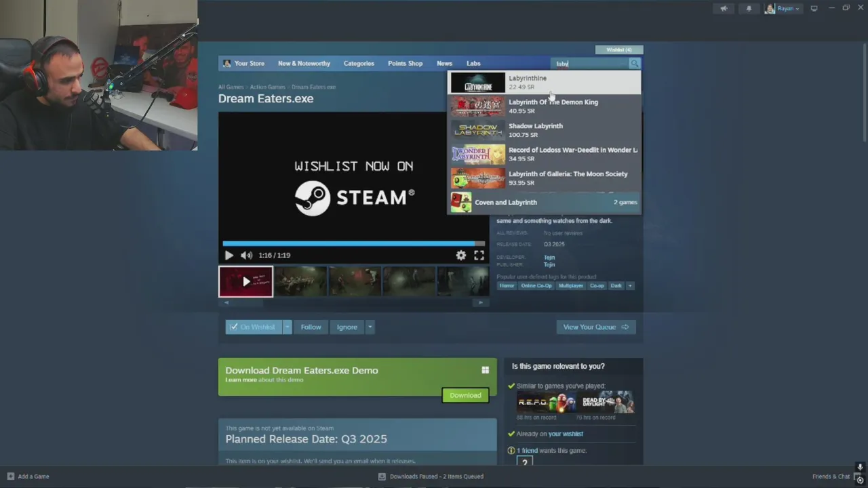Expand more tags with the plus button

point(630,286)
